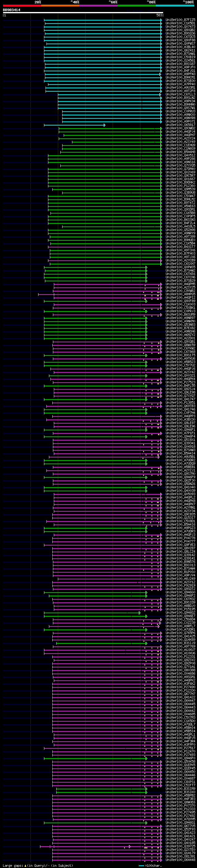Click the cyan ~100% identity legend segment
The width and height of the screenshot is (197, 868).
point(175,6)
